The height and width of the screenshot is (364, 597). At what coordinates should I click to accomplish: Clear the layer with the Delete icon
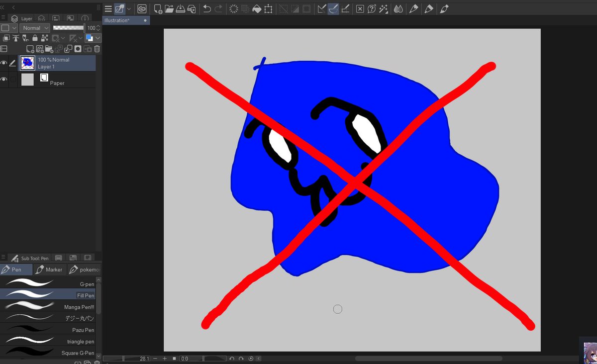[233, 8]
